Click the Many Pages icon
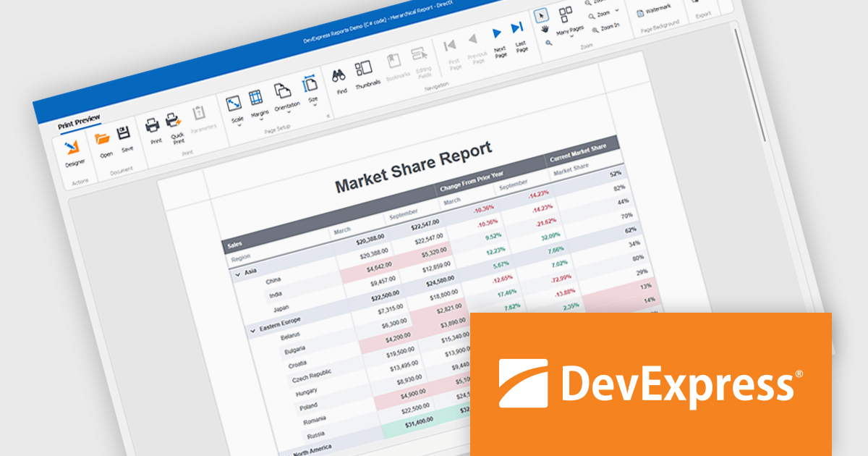 566,16
